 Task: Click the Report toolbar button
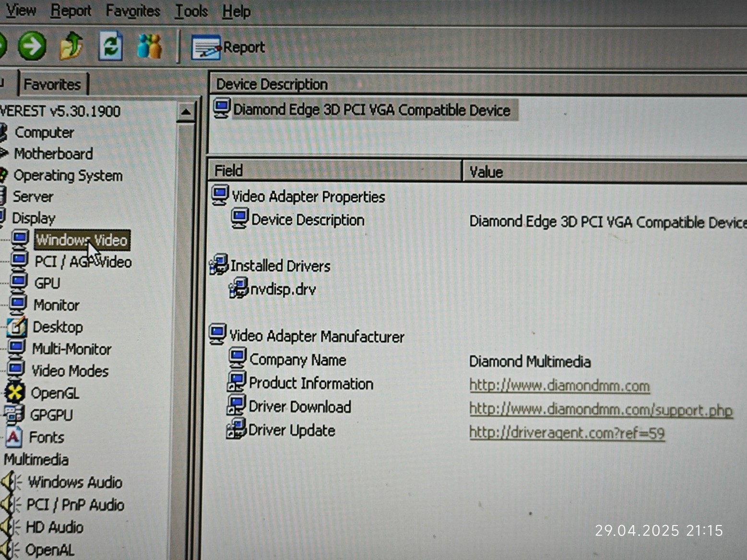tap(228, 47)
